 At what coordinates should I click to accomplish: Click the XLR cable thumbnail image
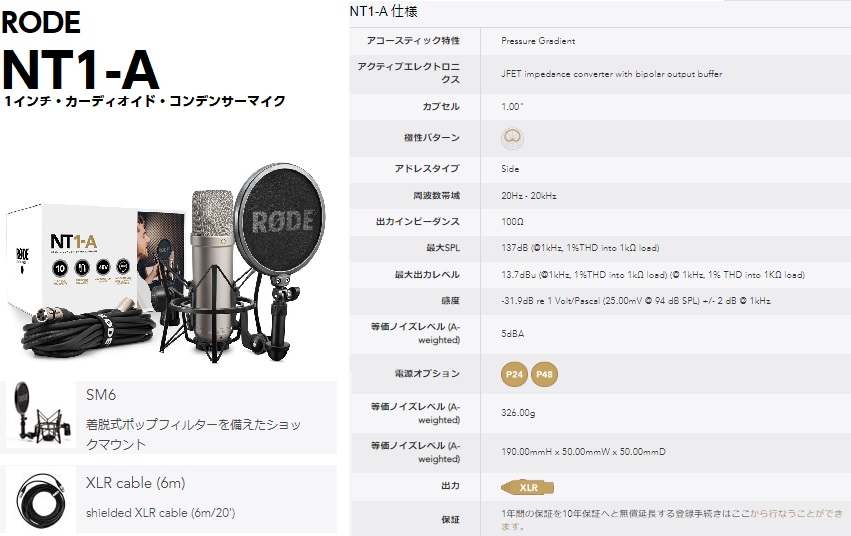click(x=41, y=502)
